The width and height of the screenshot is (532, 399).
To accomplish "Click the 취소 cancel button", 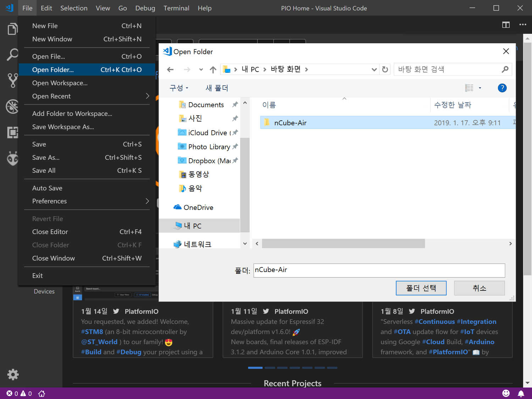I will click(x=480, y=288).
